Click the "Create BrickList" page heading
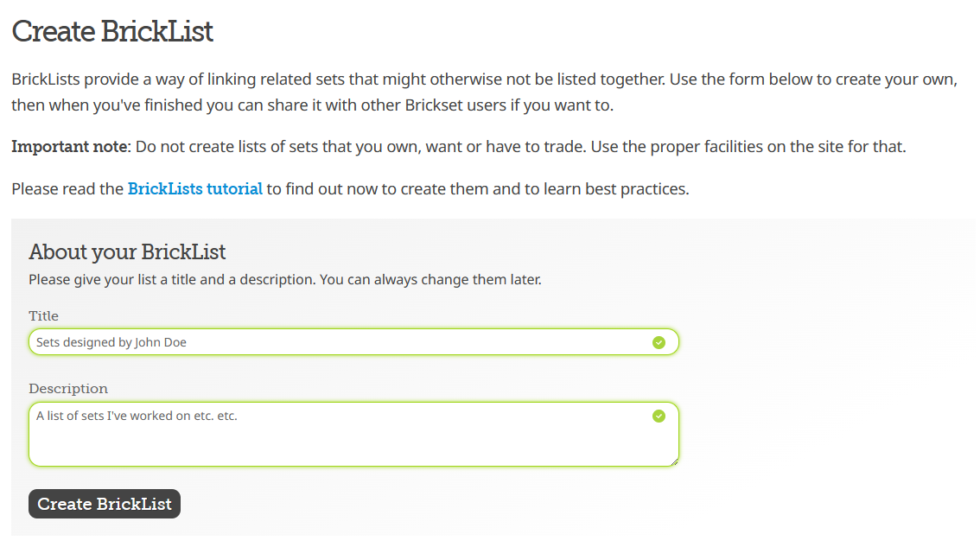This screenshot has width=980, height=547. tap(112, 32)
